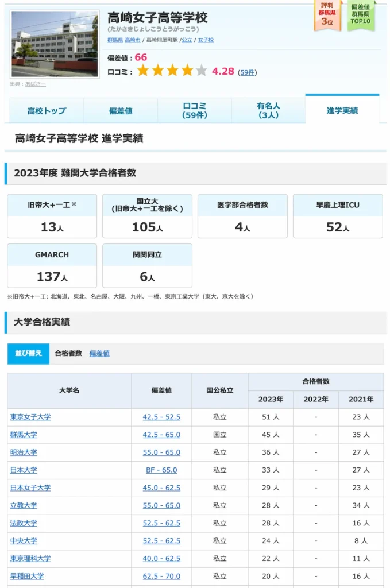The width and height of the screenshot is (390, 588).
Task: Open the 口コミ (59件) tab
Action: [195, 110]
